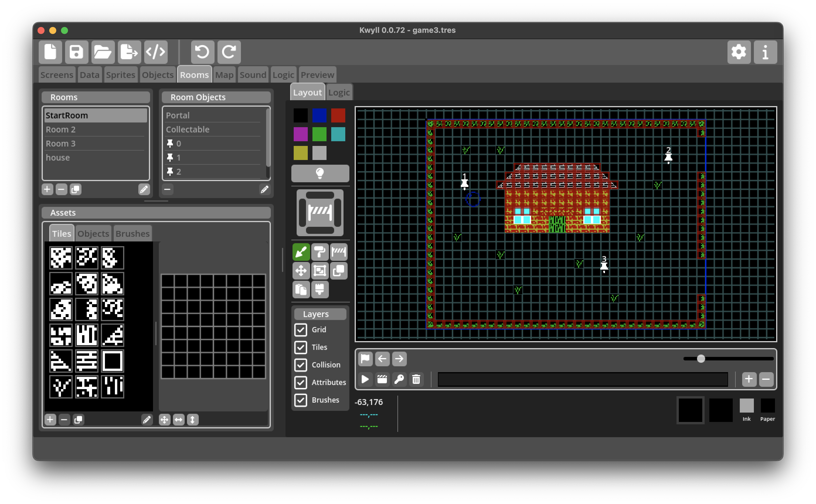Disable the Collision layer checkbox

(301, 365)
